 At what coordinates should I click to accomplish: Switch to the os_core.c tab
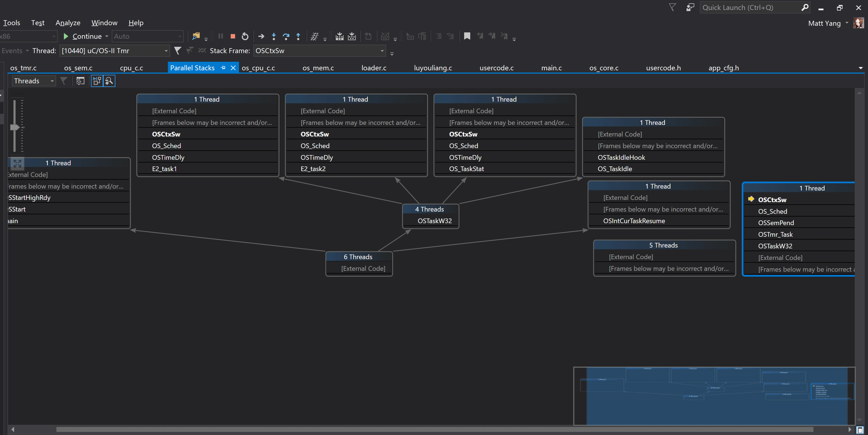(604, 68)
